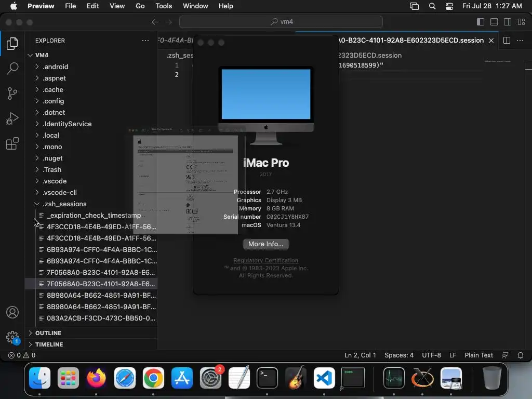
Task: Launch Firefox from the Dock
Action: click(96, 378)
